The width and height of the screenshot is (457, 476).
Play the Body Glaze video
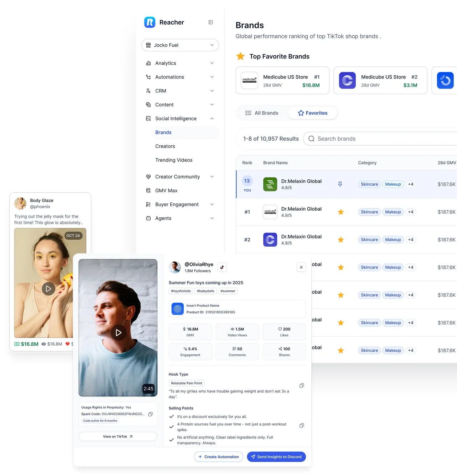pyautogui.click(x=49, y=289)
